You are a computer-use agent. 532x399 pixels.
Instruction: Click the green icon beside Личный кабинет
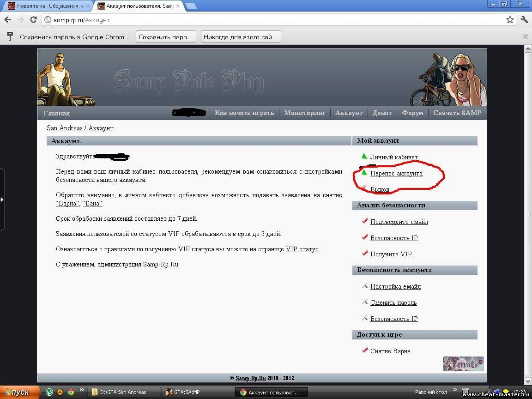(364, 157)
